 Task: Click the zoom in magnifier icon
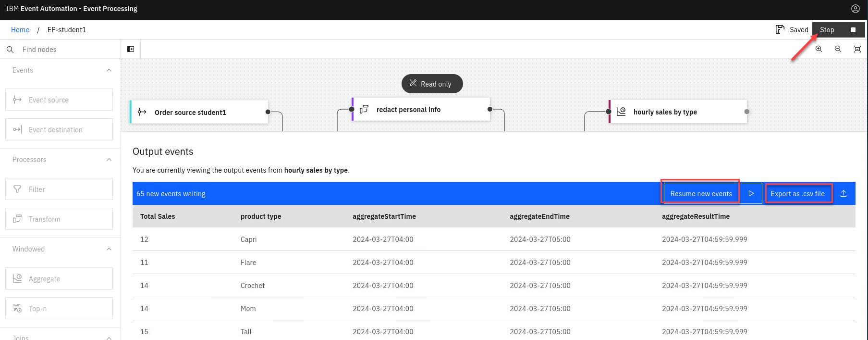819,49
